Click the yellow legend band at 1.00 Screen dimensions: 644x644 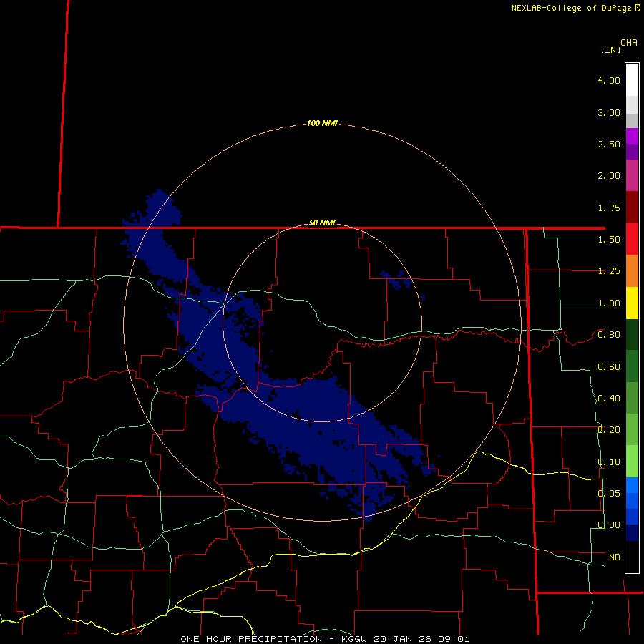click(x=632, y=303)
